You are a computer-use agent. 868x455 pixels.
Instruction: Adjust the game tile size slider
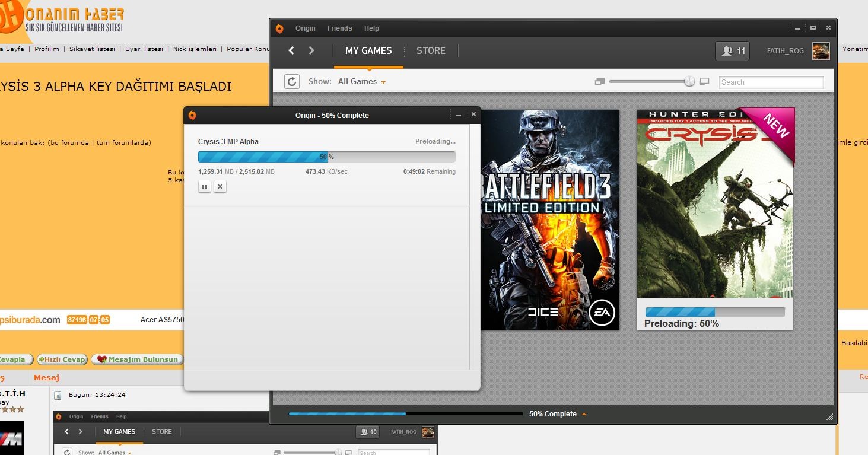pyautogui.click(x=689, y=81)
